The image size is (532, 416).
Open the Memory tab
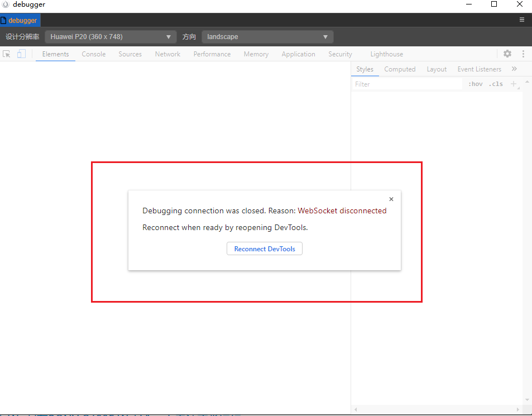pyautogui.click(x=256, y=54)
